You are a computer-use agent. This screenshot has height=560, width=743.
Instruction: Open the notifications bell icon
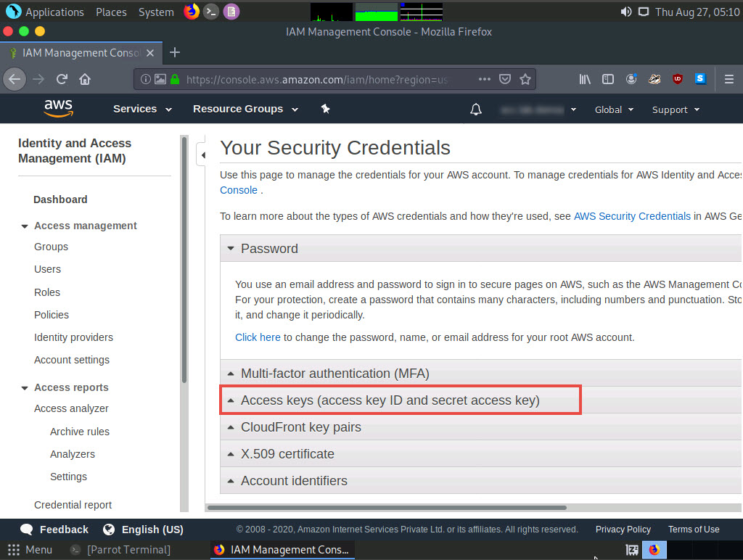tap(476, 110)
